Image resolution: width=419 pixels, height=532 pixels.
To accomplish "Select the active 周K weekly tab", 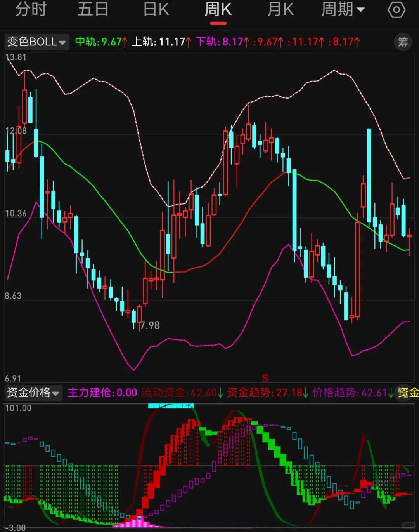I will (218, 10).
